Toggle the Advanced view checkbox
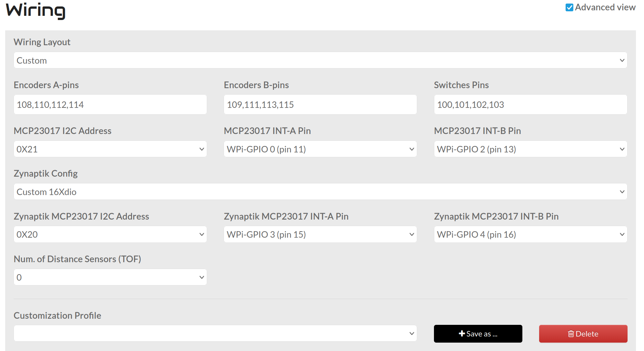Viewport: 644px width, 351px height. (x=569, y=7)
